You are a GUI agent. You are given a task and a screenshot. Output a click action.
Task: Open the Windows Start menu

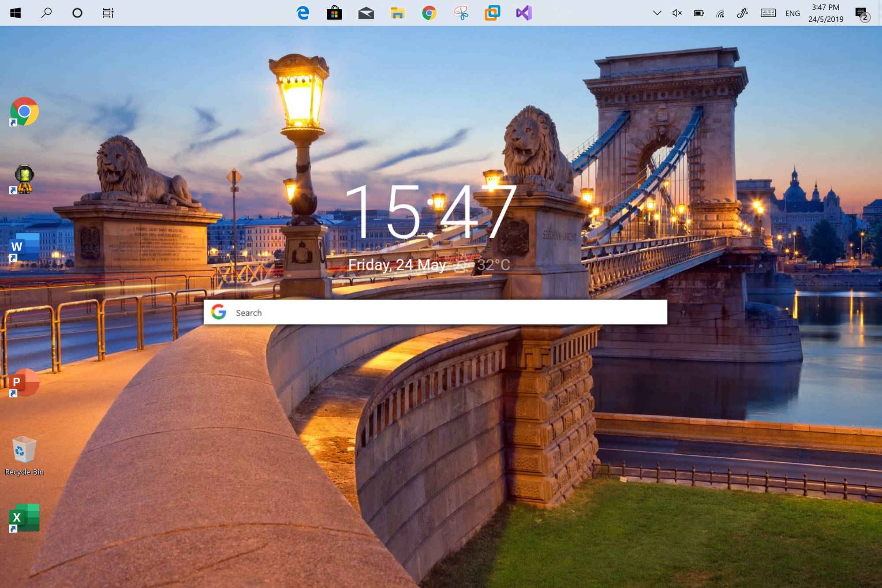pyautogui.click(x=15, y=13)
